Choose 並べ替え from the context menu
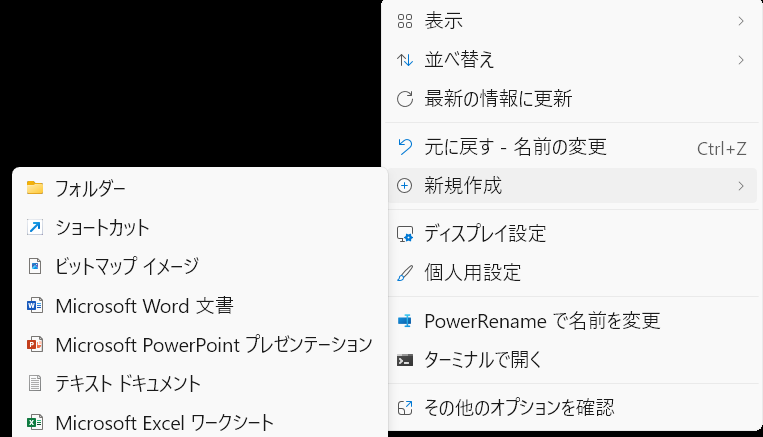The width and height of the screenshot is (763, 437). (572, 60)
